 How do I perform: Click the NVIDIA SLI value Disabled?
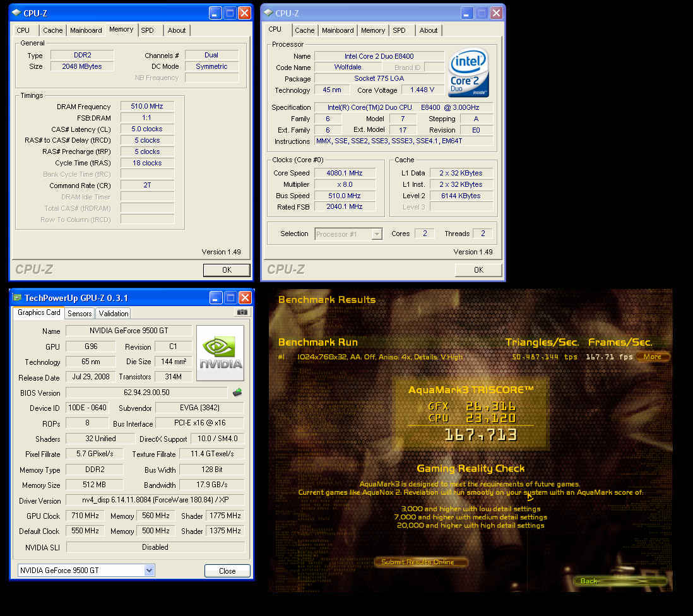click(x=155, y=547)
